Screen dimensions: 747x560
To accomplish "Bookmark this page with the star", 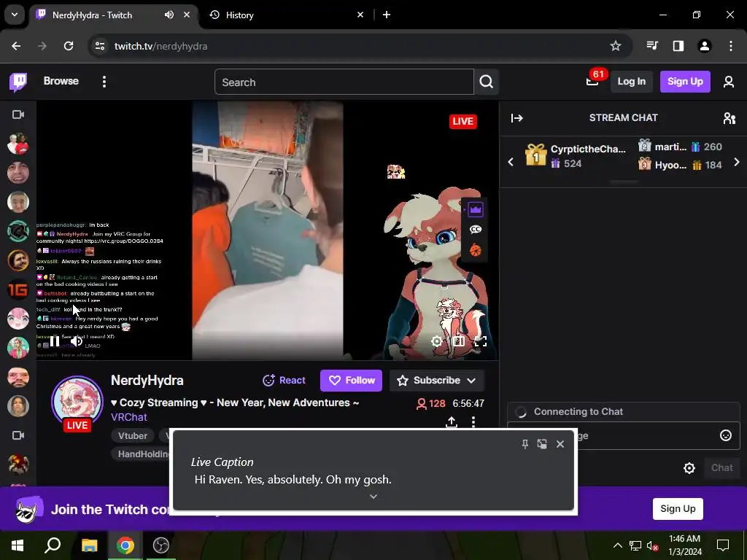I will pos(616,46).
